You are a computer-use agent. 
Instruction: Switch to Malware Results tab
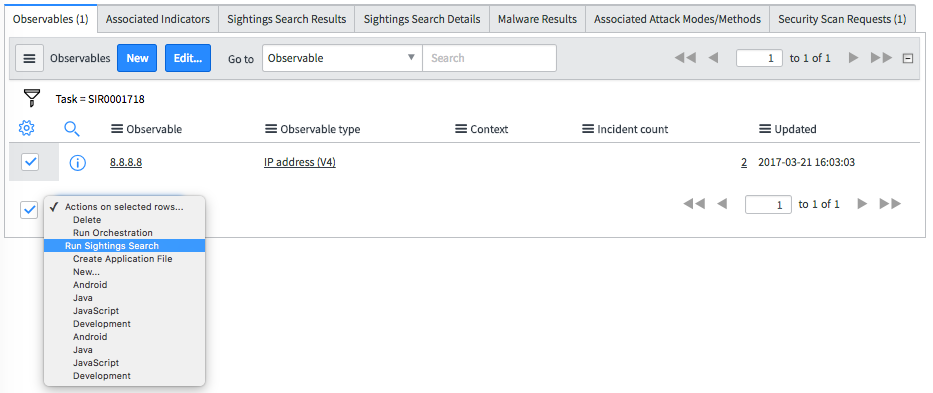[537, 19]
